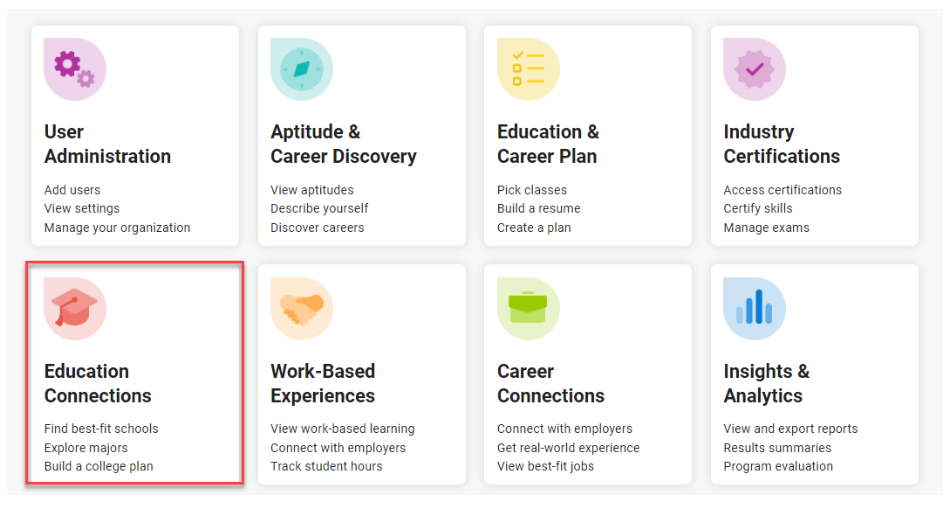This screenshot has width=950, height=506.
Task: Click the Education Connections graduation cap icon
Action: pos(74,308)
